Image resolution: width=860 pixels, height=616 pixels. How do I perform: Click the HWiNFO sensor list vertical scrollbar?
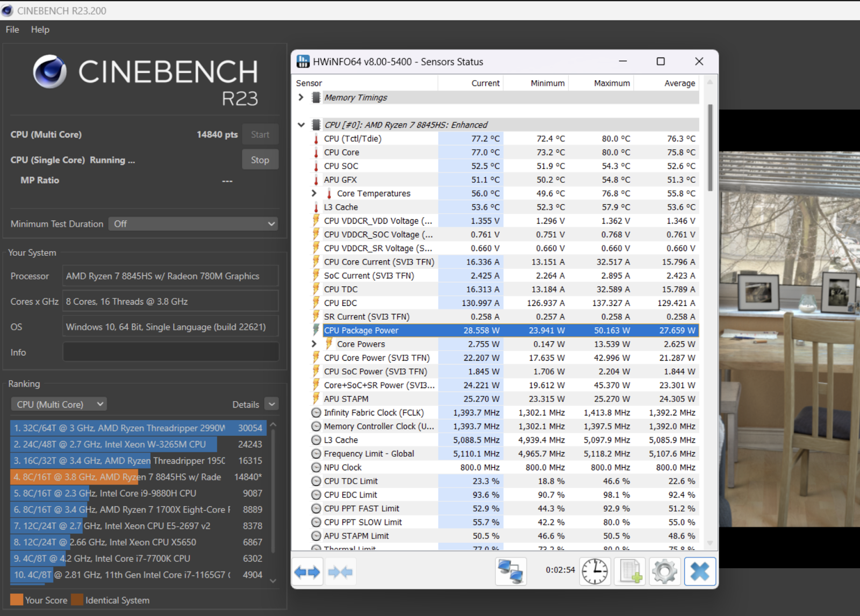point(710,147)
